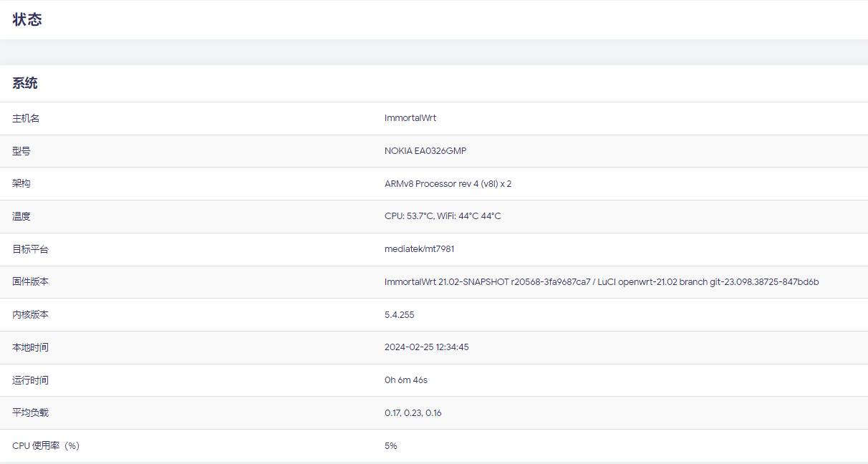Select the kernel version 5.4.255
Screen dimensions: 868x464
[x=399, y=315]
